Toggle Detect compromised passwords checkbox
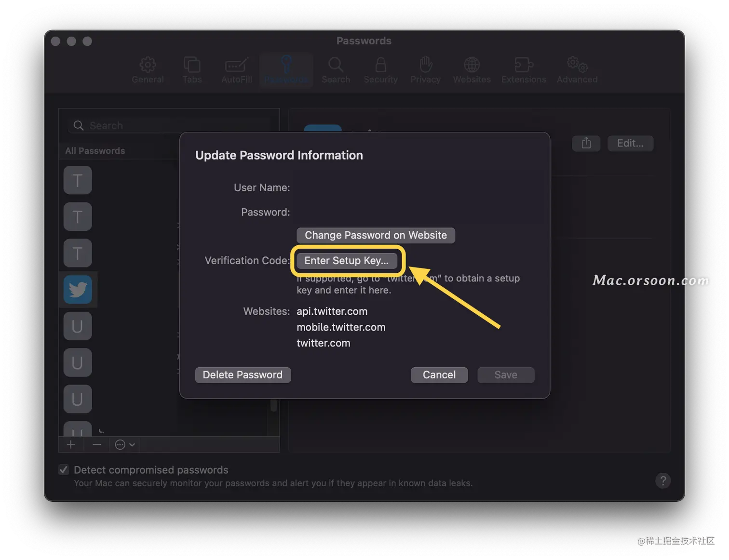 (64, 469)
